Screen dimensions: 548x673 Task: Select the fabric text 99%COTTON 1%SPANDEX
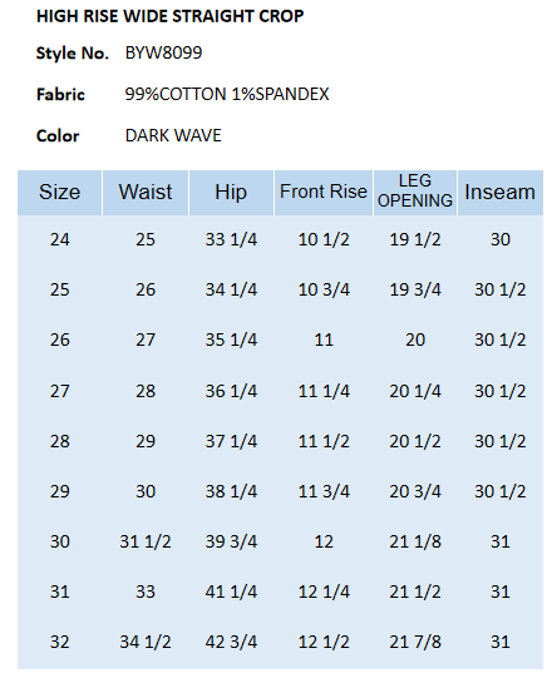pyautogui.click(x=227, y=94)
